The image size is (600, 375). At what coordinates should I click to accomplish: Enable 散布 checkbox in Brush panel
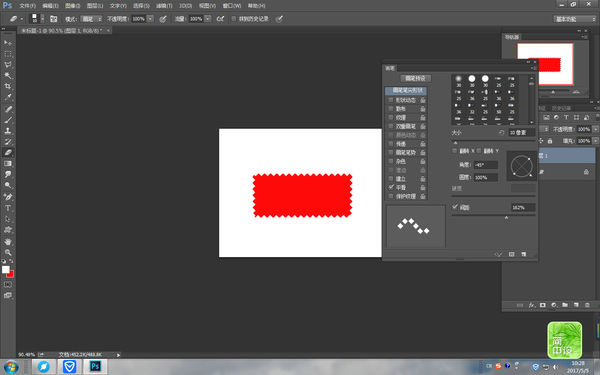[x=391, y=109]
